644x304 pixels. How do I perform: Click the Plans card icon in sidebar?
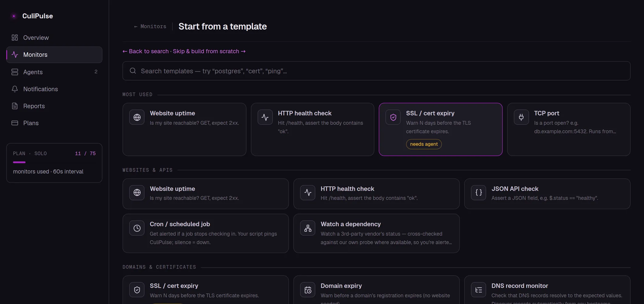[15, 123]
